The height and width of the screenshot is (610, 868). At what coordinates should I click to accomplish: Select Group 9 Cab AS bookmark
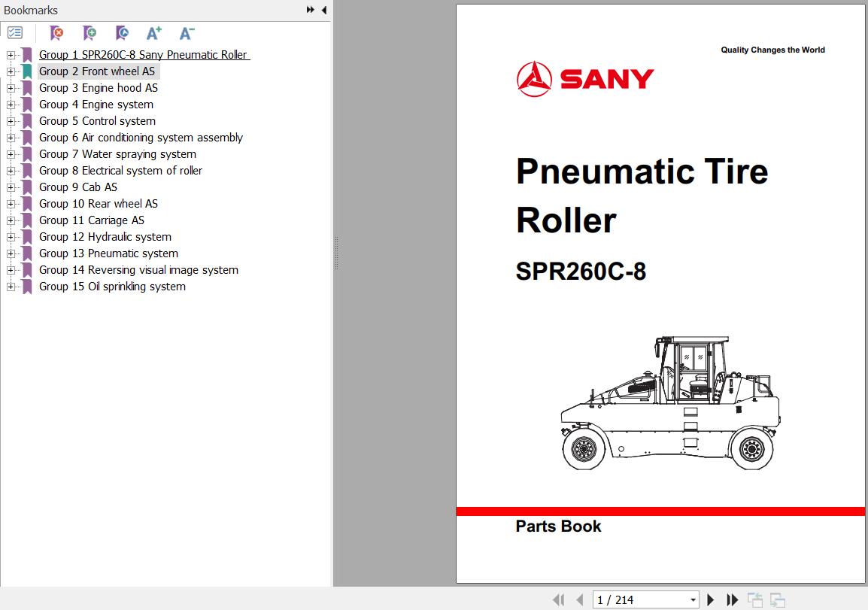[x=78, y=187]
